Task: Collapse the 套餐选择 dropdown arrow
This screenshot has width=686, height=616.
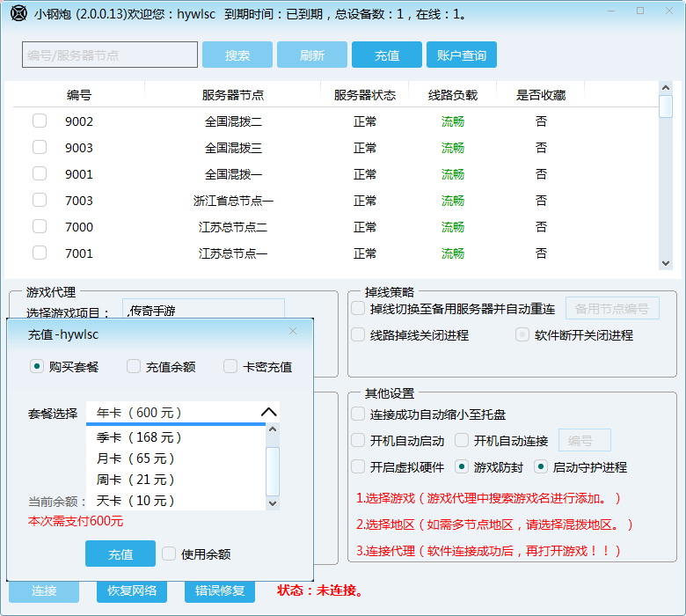Action: (x=268, y=413)
